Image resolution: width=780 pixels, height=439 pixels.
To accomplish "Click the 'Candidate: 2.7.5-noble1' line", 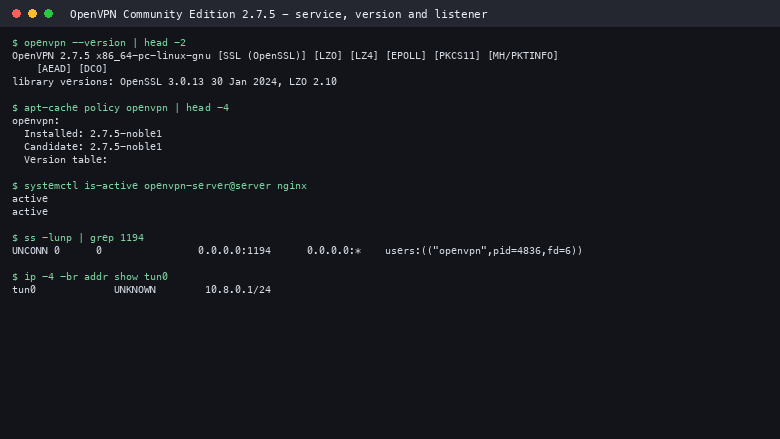I will (93, 147).
